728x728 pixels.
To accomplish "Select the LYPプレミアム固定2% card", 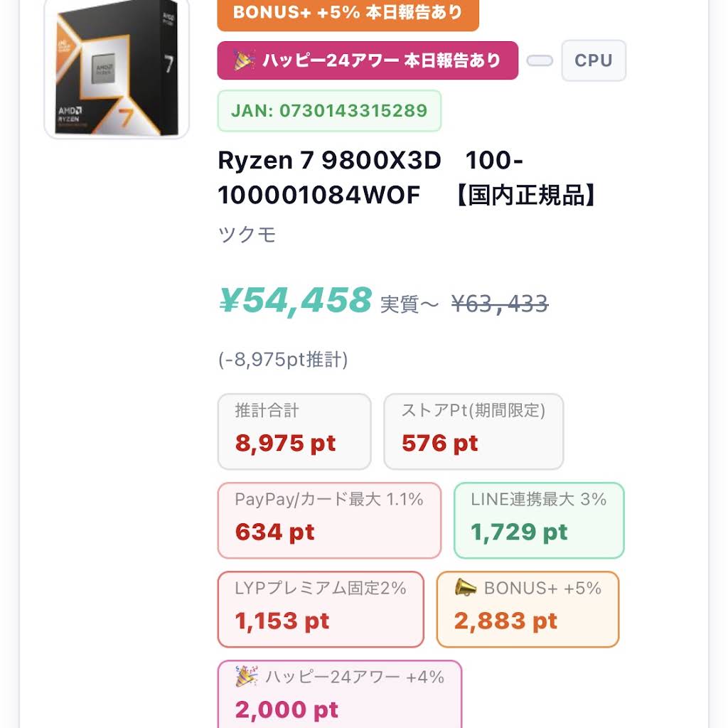I will click(321, 609).
